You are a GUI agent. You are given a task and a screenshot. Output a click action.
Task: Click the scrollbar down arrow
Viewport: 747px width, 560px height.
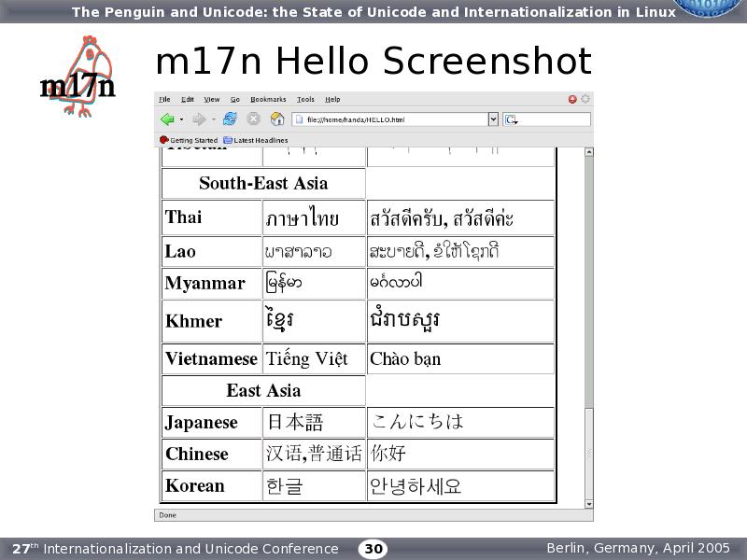588,504
